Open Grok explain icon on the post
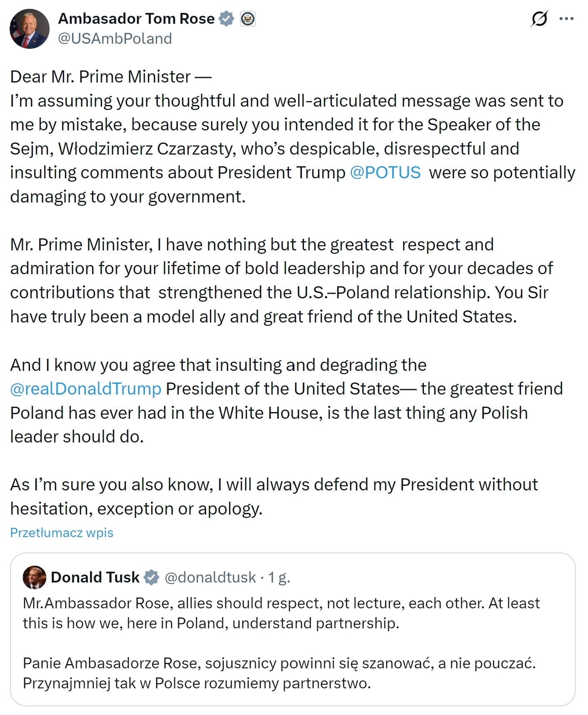 pos(539,19)
